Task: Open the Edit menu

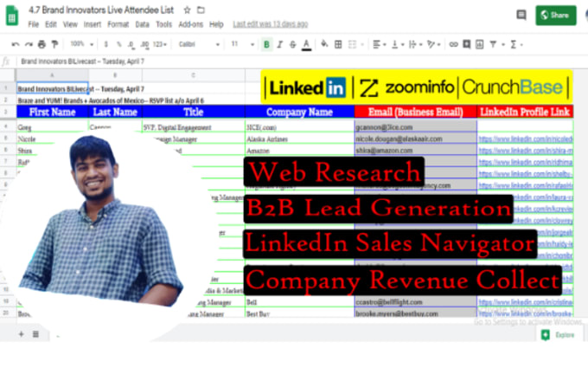Action: tap(51, 24)
